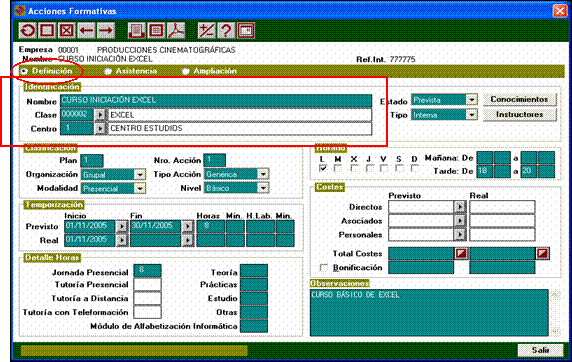Click the new blank record toolbar icon
Viewport: 572px width, 362px height.
point(47,31)
